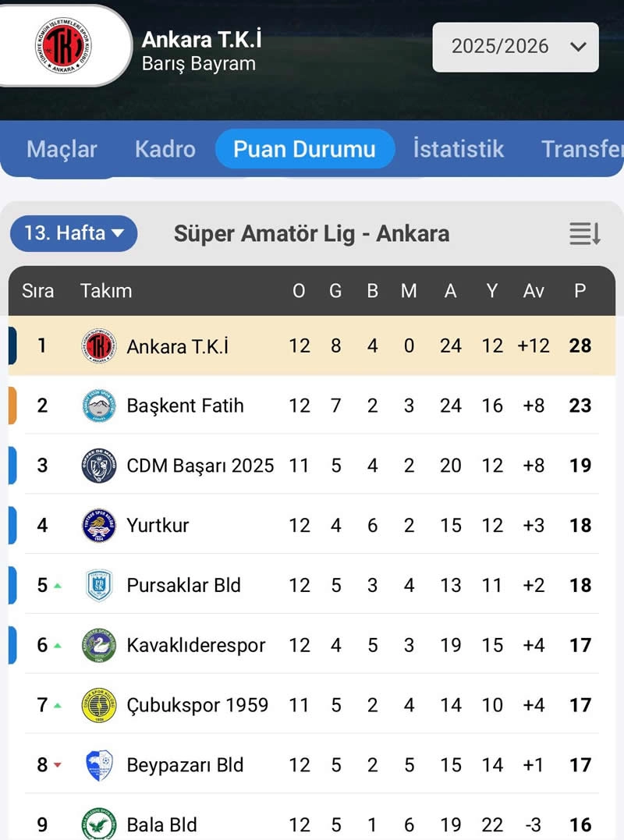
Task: Expand the 13. Hafta week selector
Action: coord(73,233)
